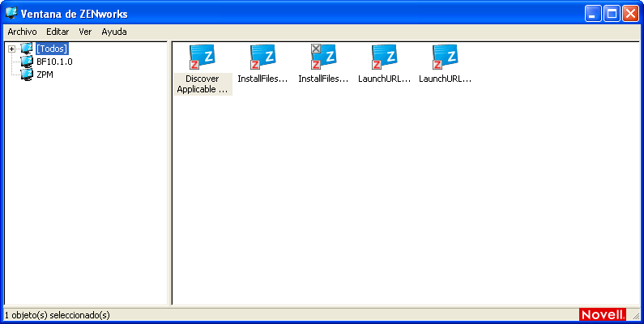Click the BF10.1.0 folder monitor icon
Viewport: 644px width, 324px height.
(x=27, y=62)
